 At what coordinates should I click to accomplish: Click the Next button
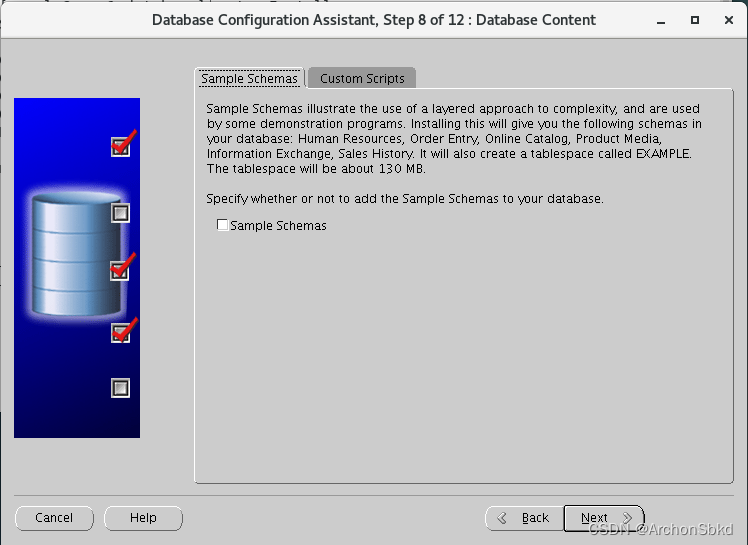pos(604,518)
